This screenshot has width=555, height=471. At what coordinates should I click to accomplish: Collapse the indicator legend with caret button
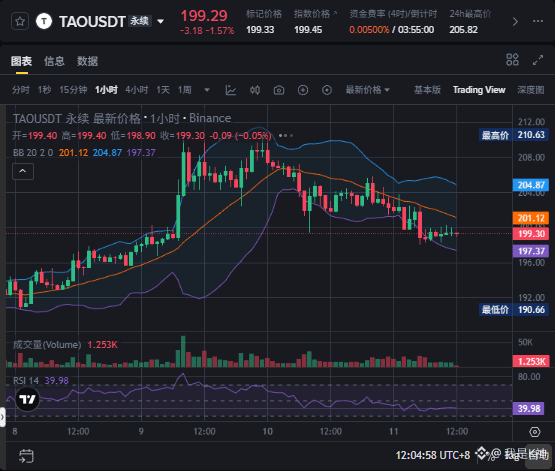(x=23, y=171)
